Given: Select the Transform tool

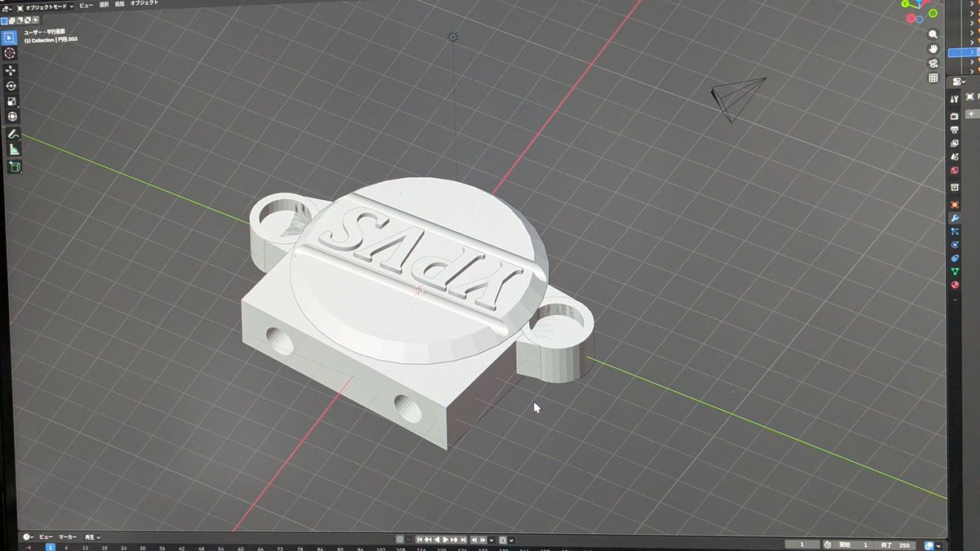Looking at the screenshot, I should 12,117.
